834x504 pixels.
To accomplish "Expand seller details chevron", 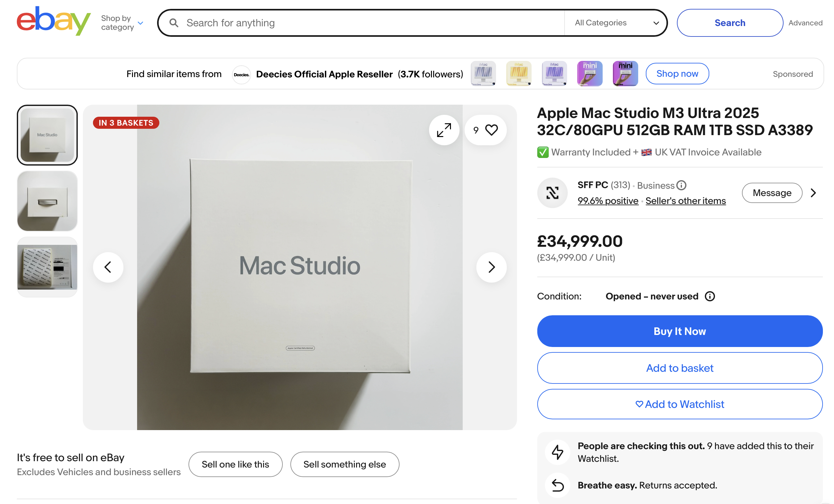I will point(813,193).
